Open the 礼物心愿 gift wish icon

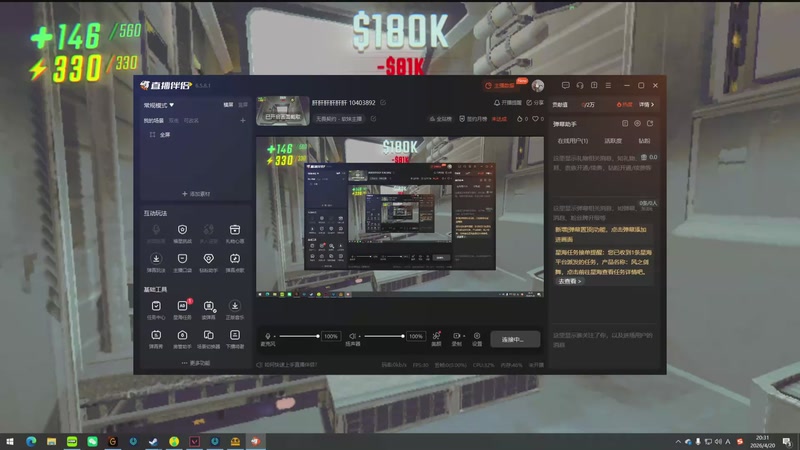(x=235, y=230)
